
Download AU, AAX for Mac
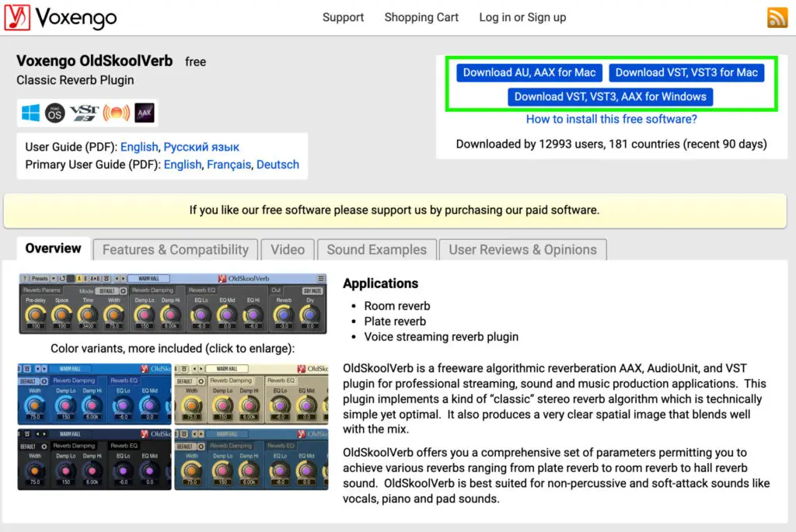(x=529, y=72)
